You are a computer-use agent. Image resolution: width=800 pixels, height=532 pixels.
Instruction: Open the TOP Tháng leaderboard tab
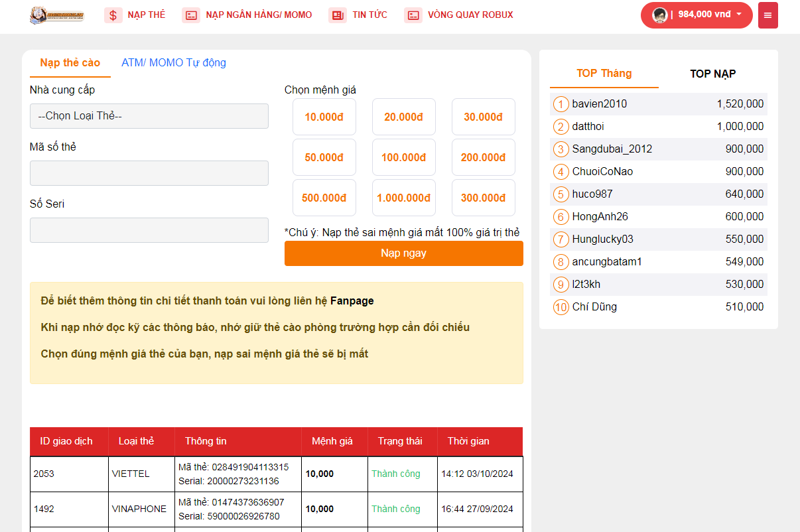pos(604,74)
